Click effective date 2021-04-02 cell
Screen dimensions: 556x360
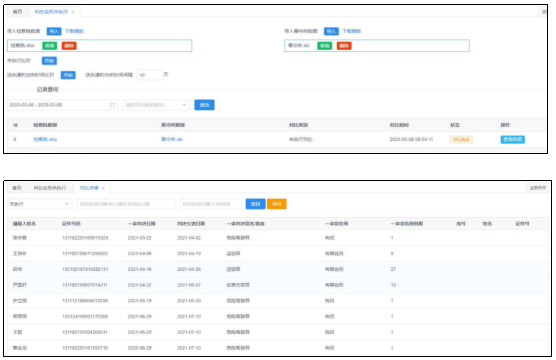(x=189, y=238)
